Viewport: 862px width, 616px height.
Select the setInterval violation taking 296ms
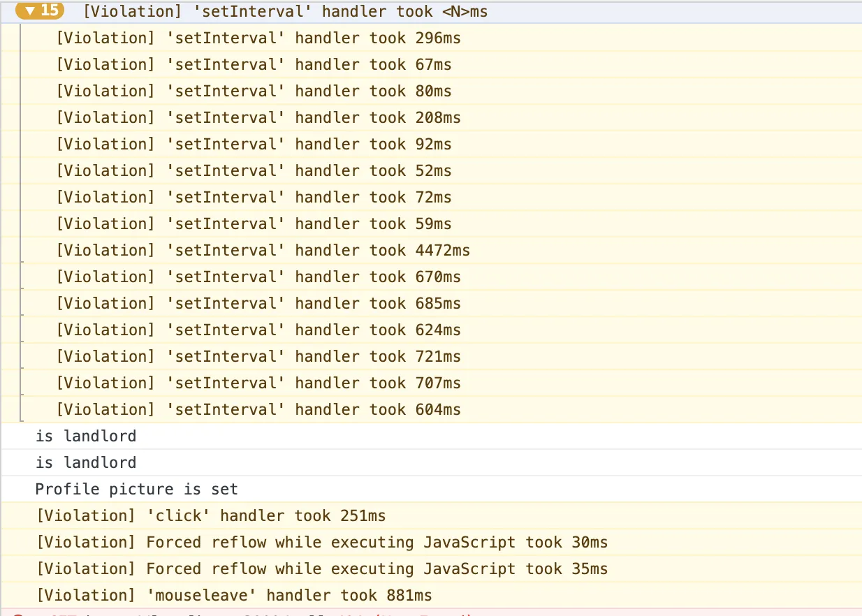click(258, 38)
